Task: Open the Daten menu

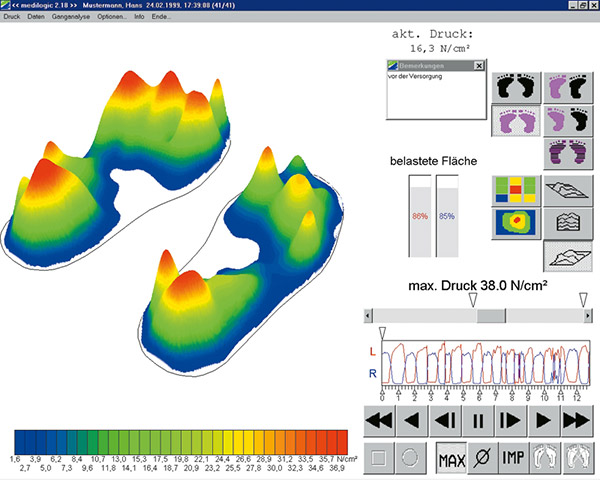Action: [36, 18]
